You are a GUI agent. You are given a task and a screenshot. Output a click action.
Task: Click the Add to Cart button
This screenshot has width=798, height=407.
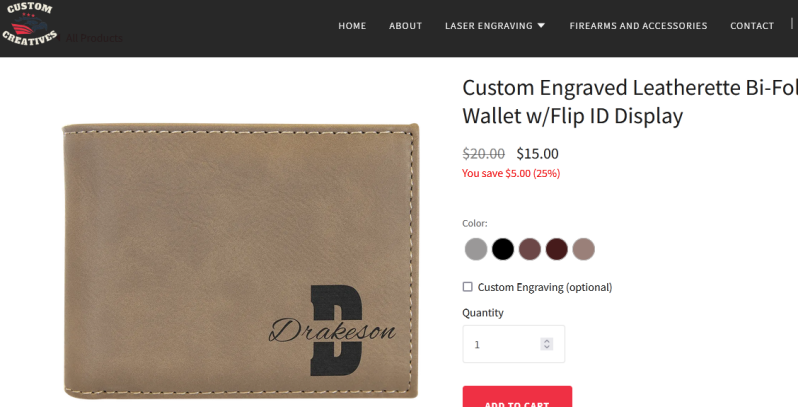[x=517, y=397]
